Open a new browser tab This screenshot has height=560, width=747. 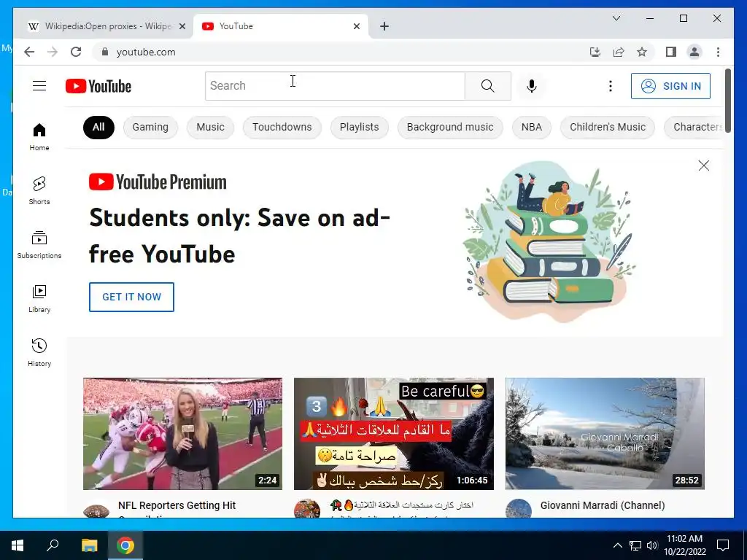(384, 26)
